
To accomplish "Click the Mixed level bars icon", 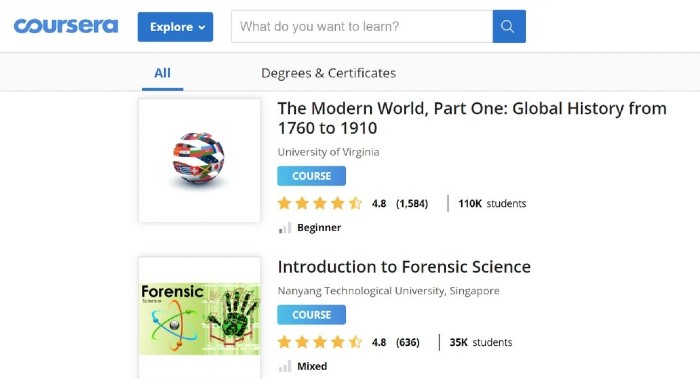I will [x=285, y=367].
